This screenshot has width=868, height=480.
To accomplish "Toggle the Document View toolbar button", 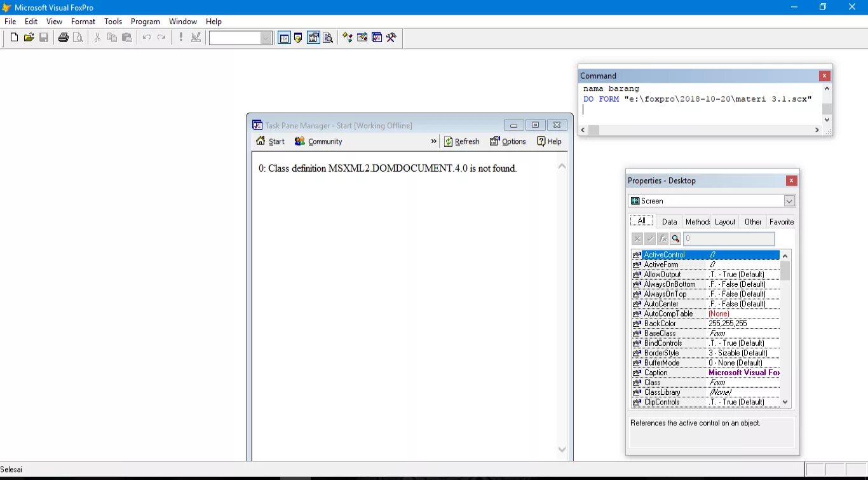I will [x=328, y=38].
